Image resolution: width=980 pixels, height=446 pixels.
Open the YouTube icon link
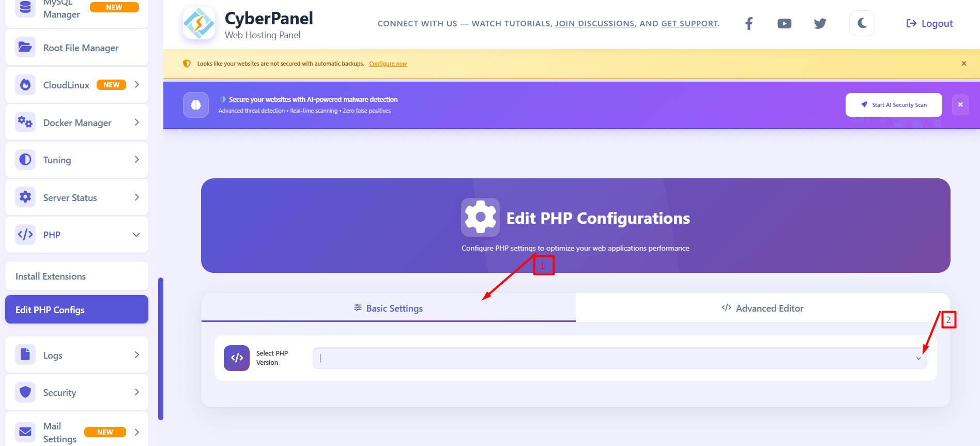(x=784, y=24)
